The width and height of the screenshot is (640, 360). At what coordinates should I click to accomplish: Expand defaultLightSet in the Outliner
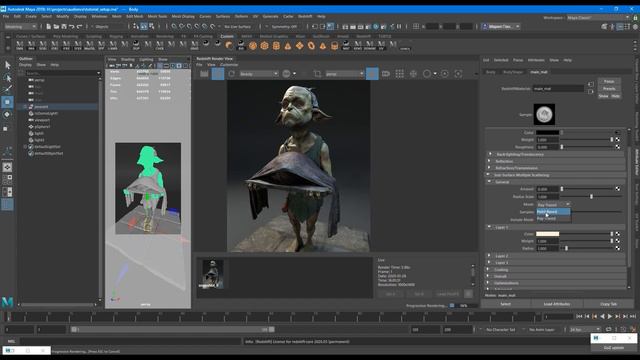25,147
